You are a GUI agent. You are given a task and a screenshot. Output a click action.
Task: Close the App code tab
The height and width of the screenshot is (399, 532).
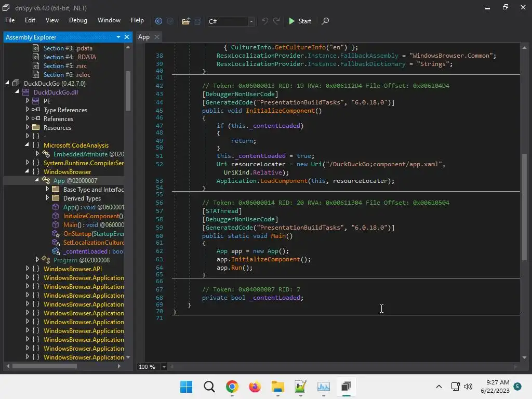157,37
